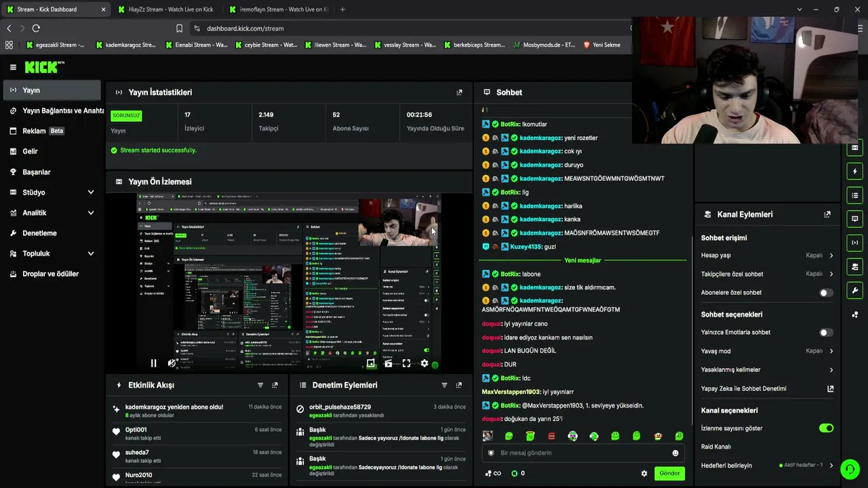
Task: Click the address bar URL
Action: (x=245, y=28)
